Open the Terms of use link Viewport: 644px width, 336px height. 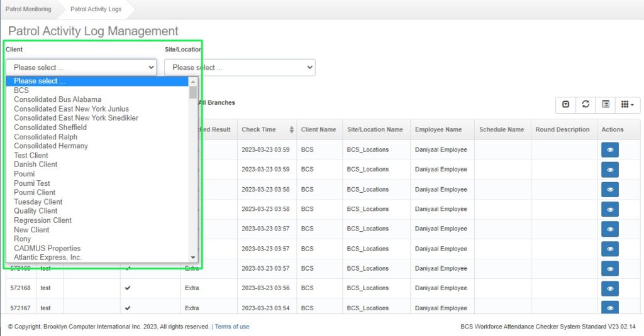232,327
